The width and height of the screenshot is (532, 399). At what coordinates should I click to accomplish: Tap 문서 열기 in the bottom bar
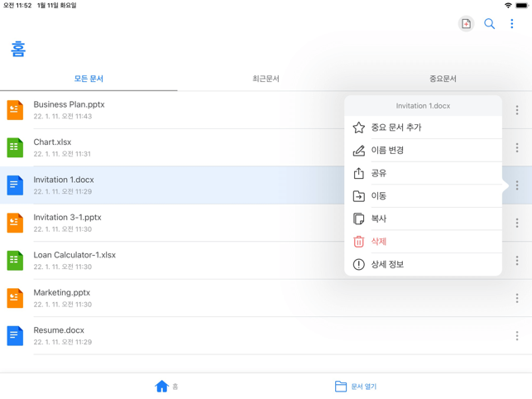coord(356,387)
